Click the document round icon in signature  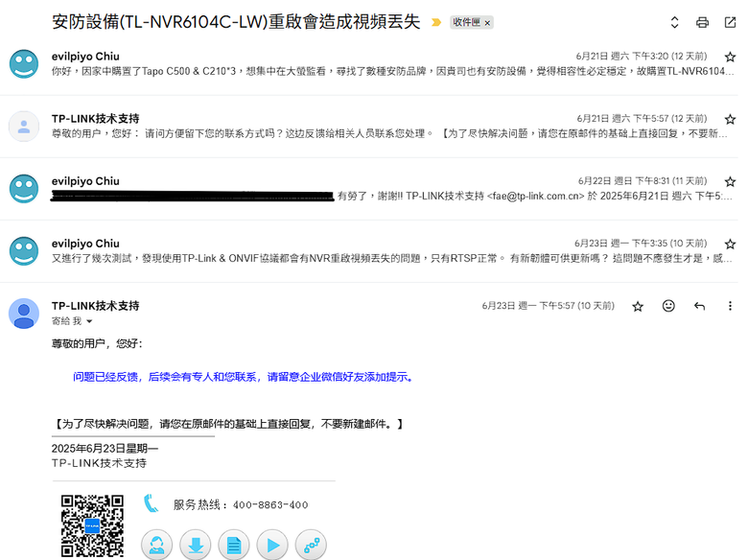coord(234,545)
